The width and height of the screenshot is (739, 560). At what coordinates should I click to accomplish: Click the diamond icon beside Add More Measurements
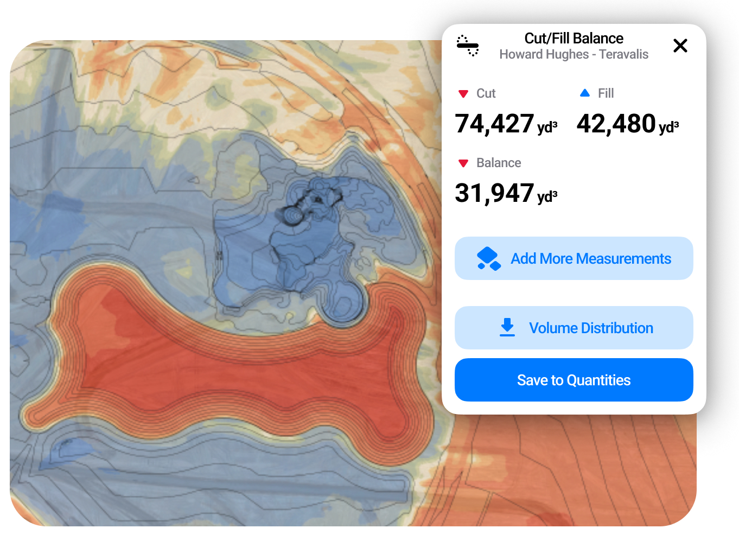pos(488,259)
